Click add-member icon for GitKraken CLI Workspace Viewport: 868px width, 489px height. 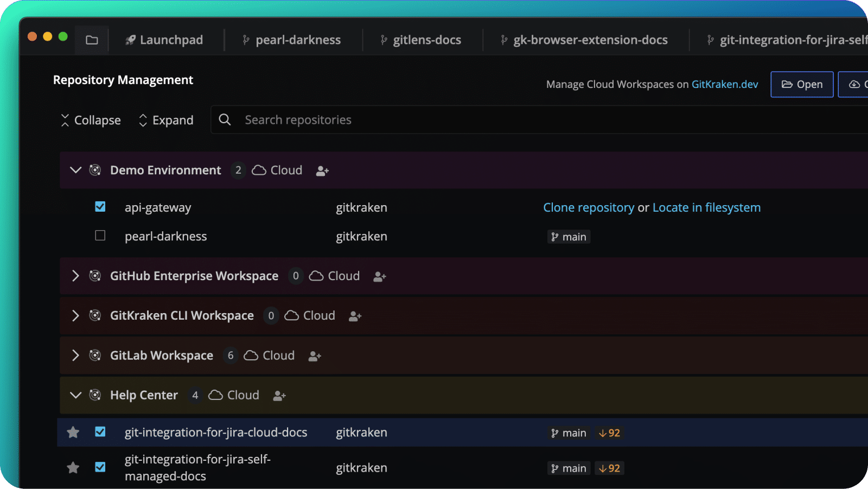(355, 316)
